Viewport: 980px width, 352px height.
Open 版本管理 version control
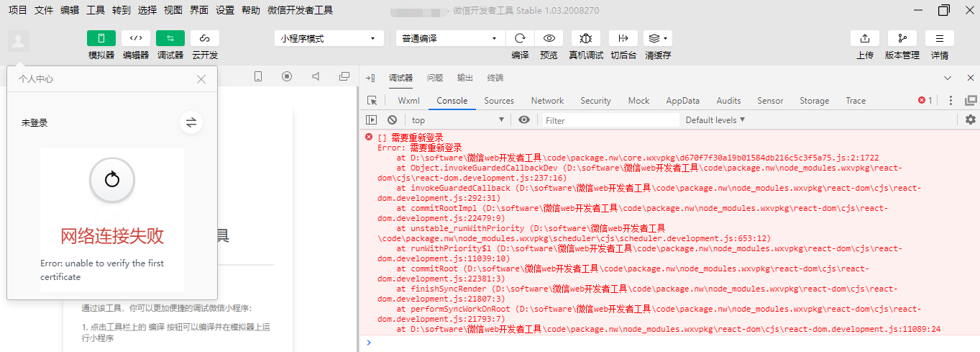902,38
